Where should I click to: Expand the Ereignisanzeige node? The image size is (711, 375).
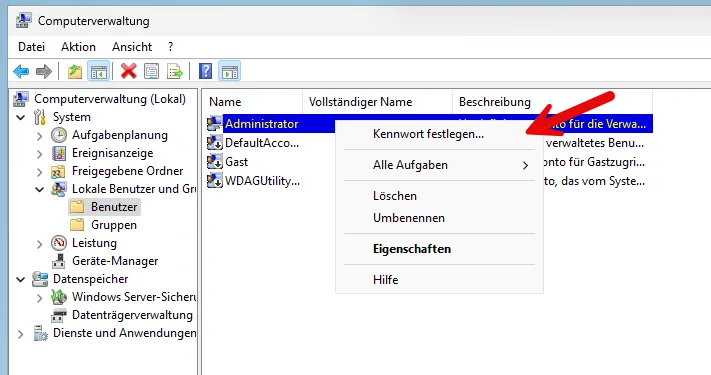[39, 154]
